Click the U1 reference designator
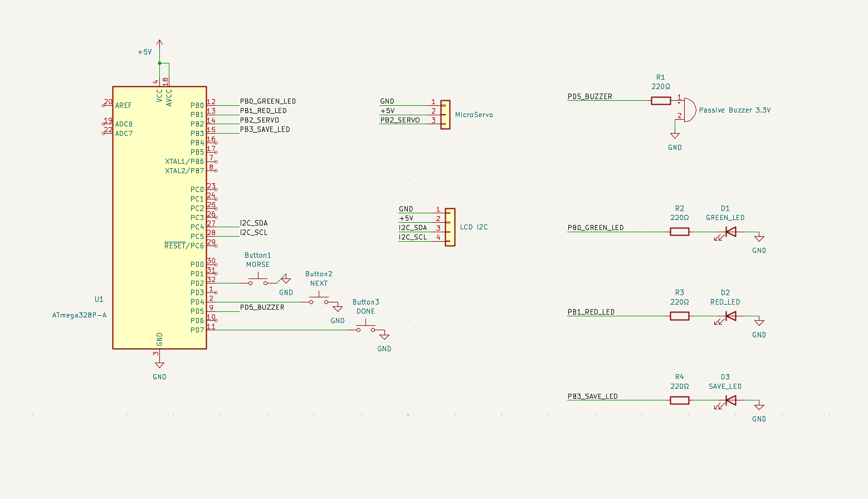 99,300
